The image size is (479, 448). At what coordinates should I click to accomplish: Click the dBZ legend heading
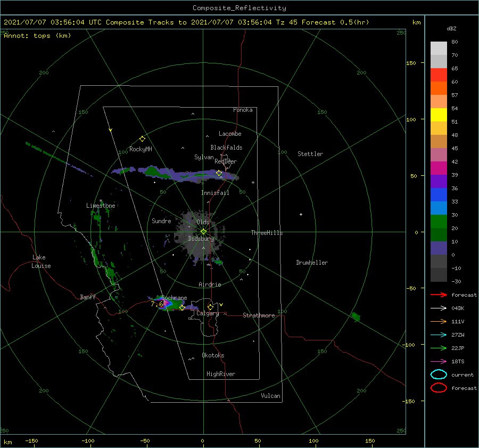tap(451, 29)
